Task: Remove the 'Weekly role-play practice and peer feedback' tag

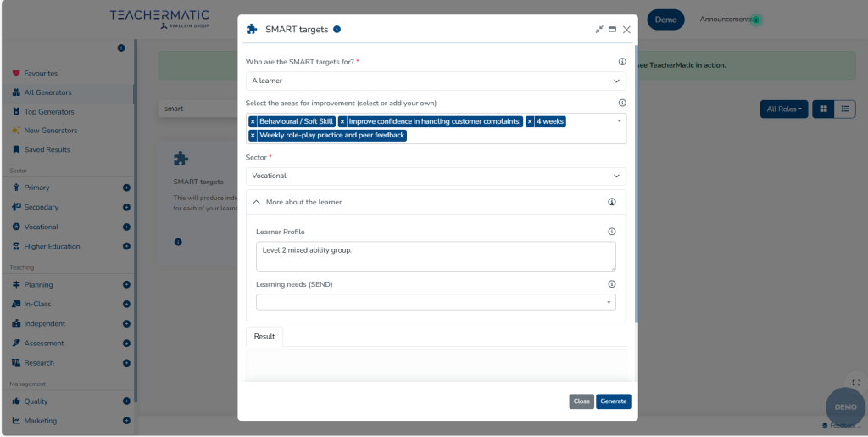Action: click(x=253, y=135)
